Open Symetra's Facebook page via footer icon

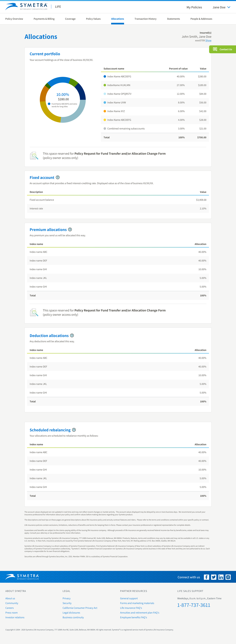pyautogui.click(x=207, y=577)
